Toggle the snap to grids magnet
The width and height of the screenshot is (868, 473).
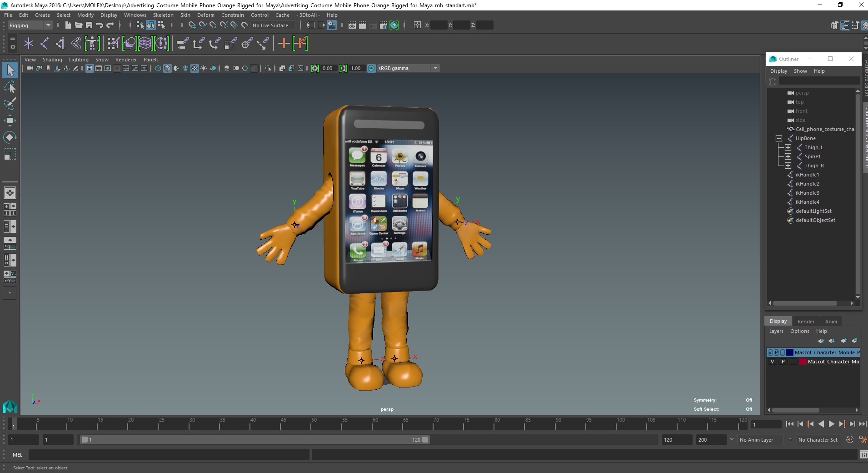click(x=192, y=25)
